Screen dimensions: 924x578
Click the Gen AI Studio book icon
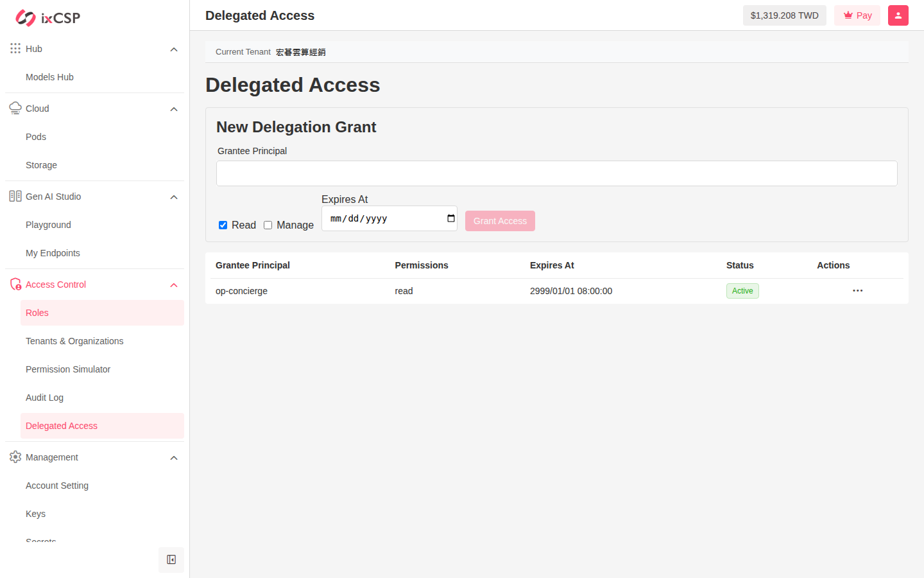[x=15, y=197]
